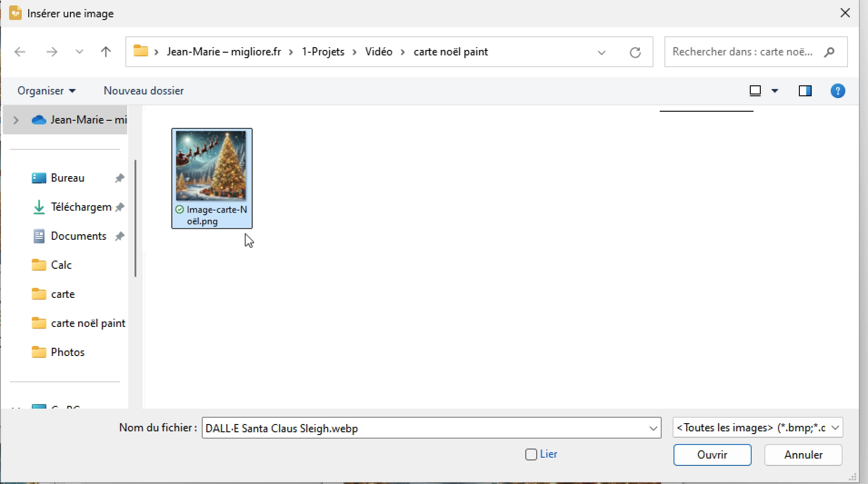Click the green sync status icon
This screenshot has height=484, width=868.
point(180,209)
